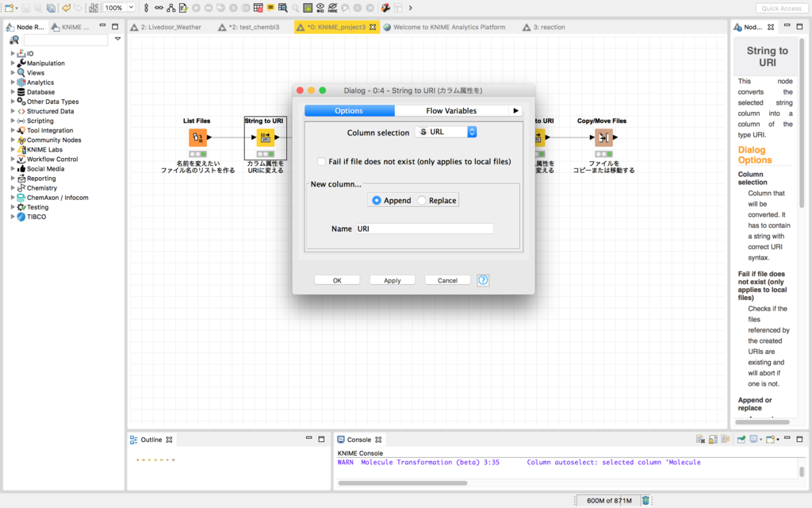The image size is (812, 508).
Task: Click the node repository search icon
Action: coord(14,40)
